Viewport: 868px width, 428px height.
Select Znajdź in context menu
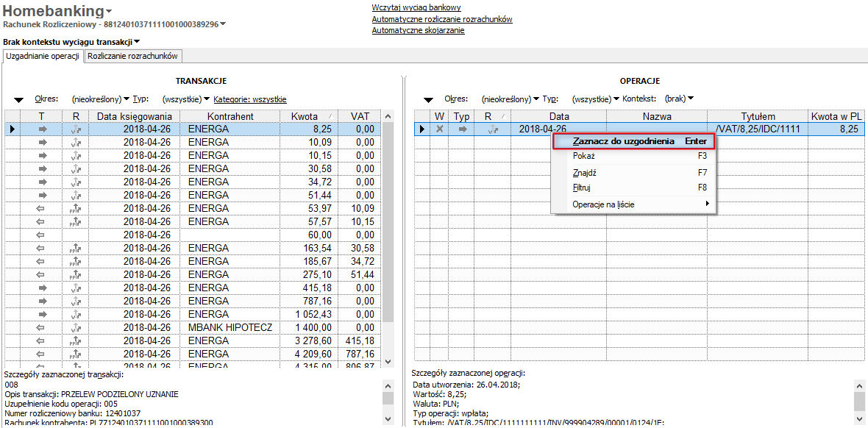tap(633, 173)
